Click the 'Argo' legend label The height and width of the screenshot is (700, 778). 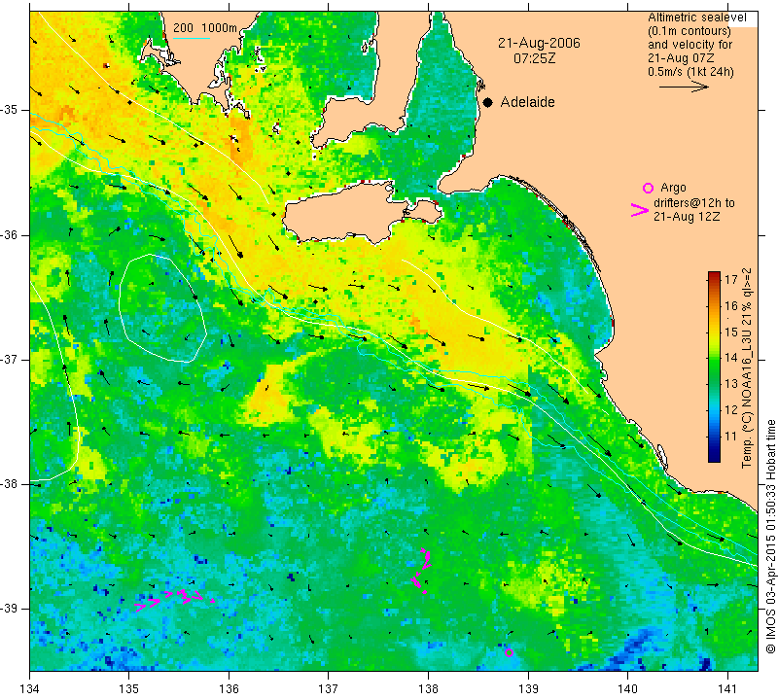coord(673,188)
